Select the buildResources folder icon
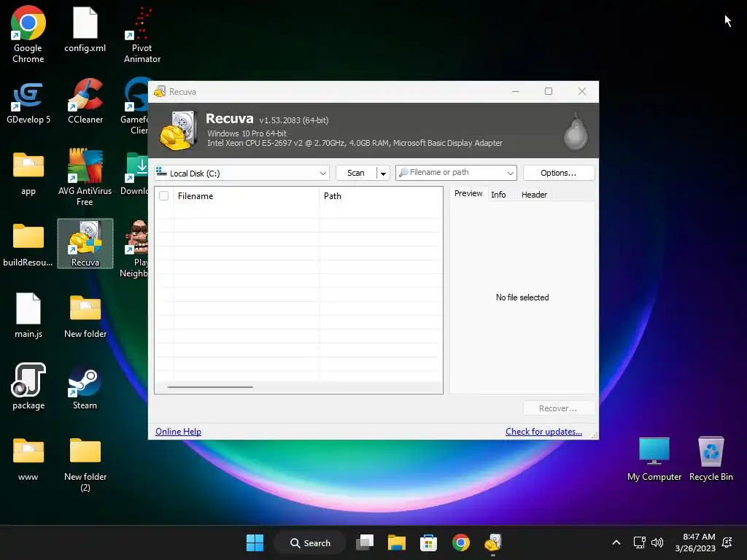 28,244
